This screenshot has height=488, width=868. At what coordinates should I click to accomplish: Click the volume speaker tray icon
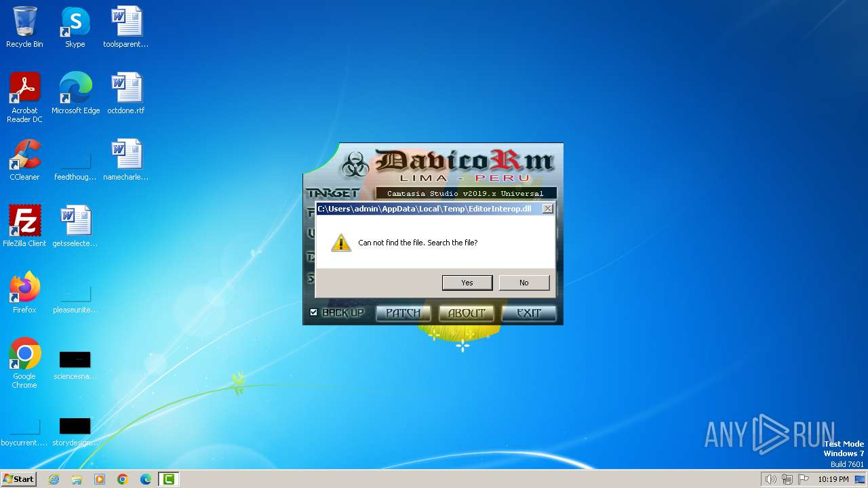(770, 479)
